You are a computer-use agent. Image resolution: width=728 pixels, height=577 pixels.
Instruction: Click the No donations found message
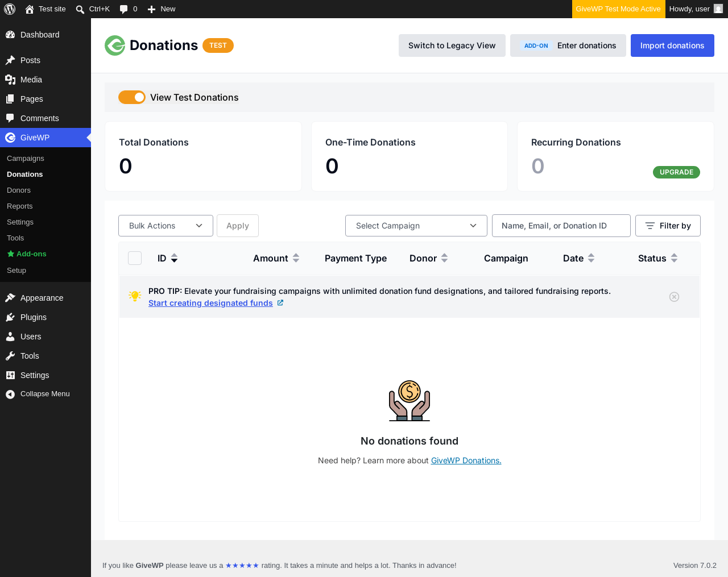409,441
